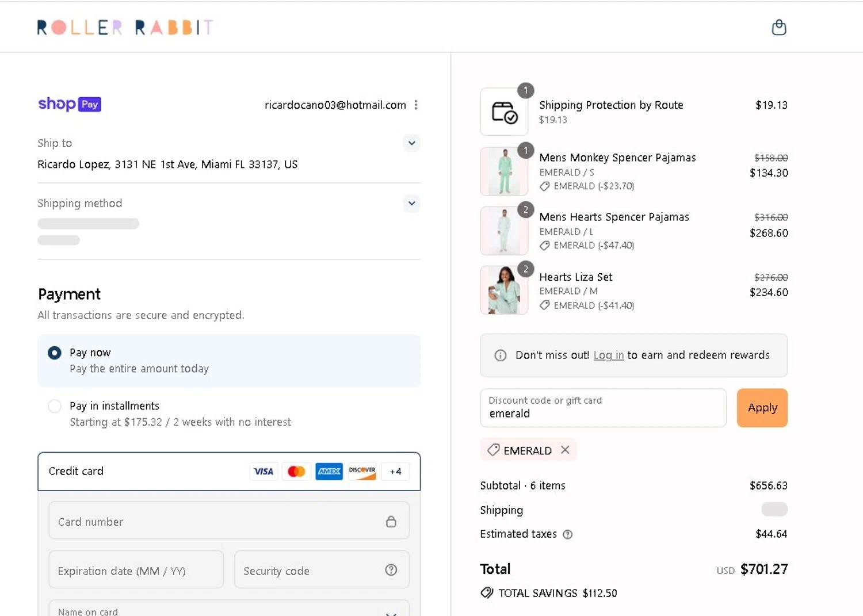Select the Pay now option
863x616 pixels.
coord(54,353)
